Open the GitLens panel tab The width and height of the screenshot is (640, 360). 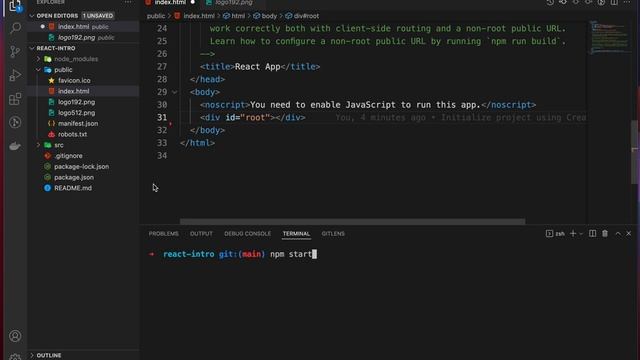333,233
